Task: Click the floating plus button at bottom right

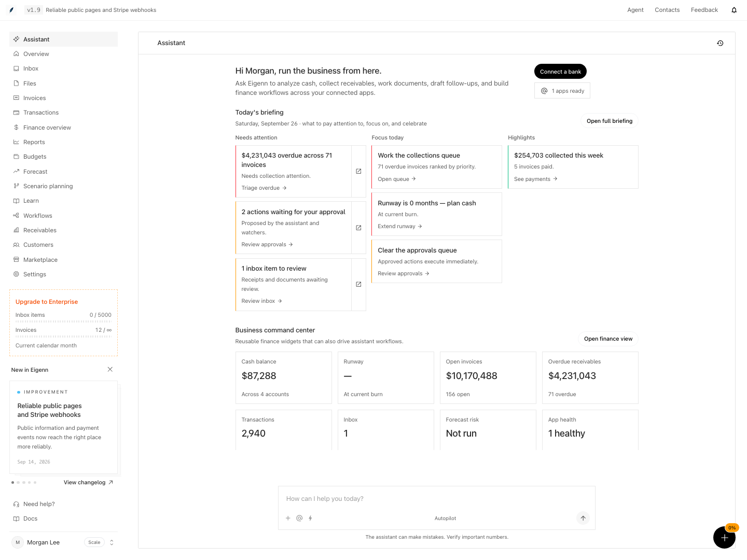Action: click(724, 537)
